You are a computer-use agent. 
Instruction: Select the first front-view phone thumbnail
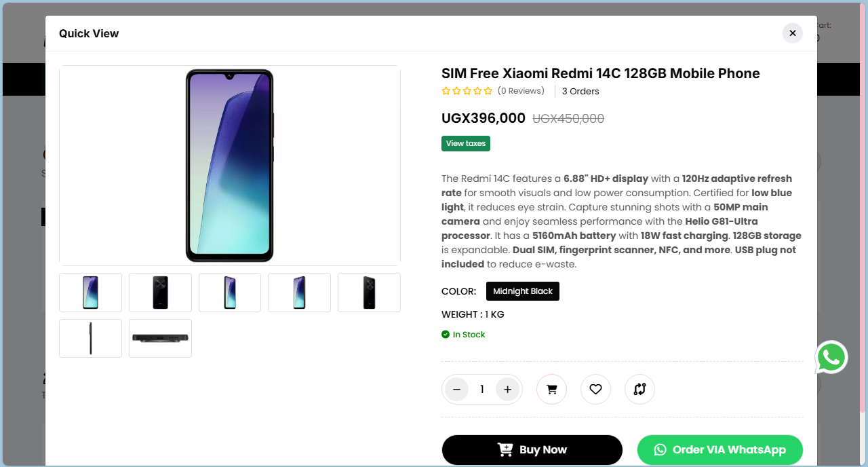pyautogui.click(x=90, y=293)
